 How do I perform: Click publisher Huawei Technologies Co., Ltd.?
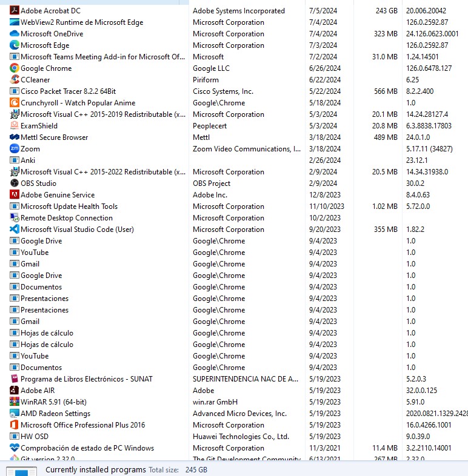241,437
